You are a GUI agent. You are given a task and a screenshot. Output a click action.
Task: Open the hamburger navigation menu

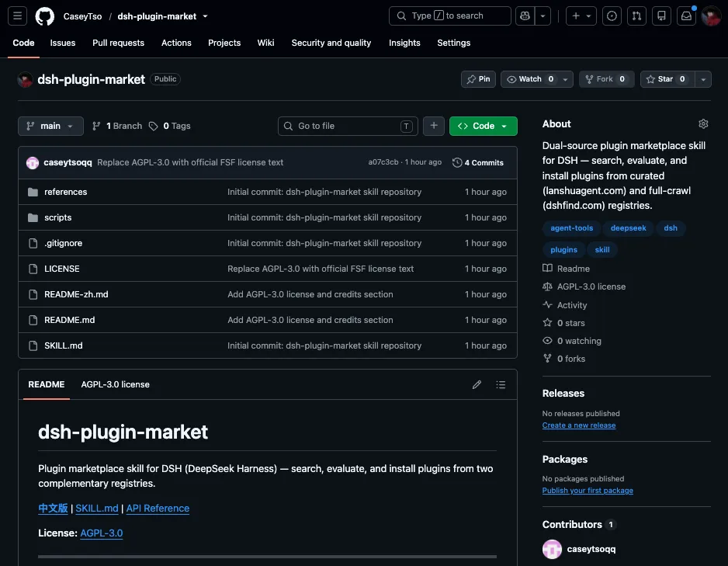pyautogui.click(x=17, y=16)
